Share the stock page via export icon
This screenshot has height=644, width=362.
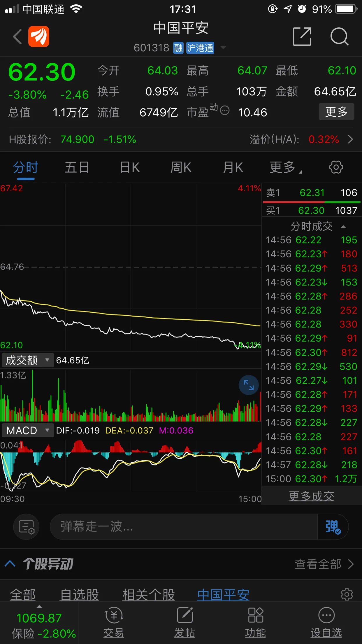point(302,37)
